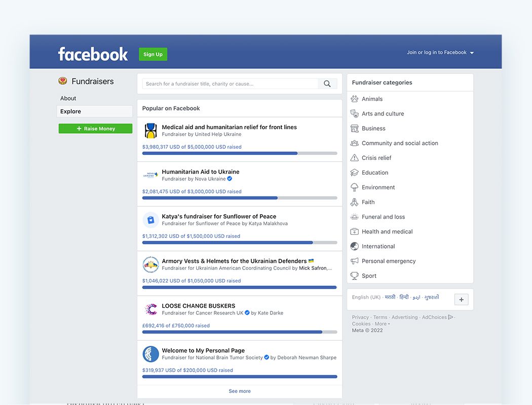Click the Privacy footer link
Image resolution: width=532 pixels, height=405 pixels.
(360, 317)
